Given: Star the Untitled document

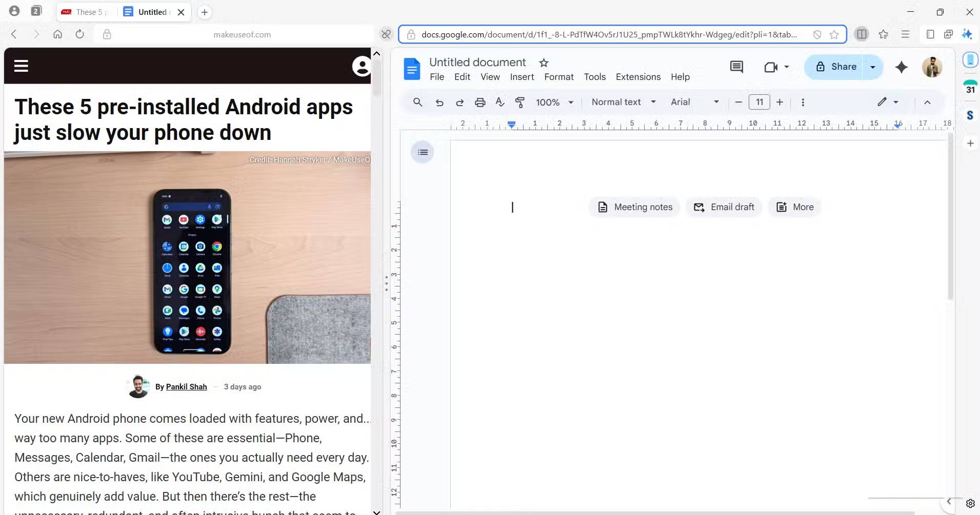Looking at the screenshot, I should coord(544,63).
